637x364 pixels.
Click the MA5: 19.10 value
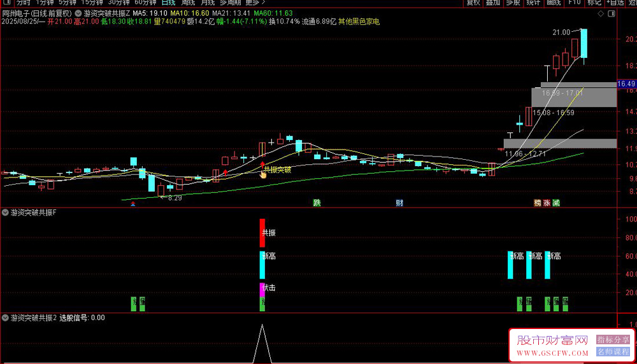tap(150, 13)
